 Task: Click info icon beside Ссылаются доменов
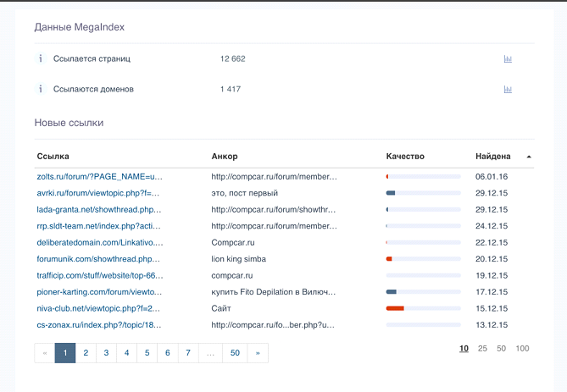(x=40, y=89)
